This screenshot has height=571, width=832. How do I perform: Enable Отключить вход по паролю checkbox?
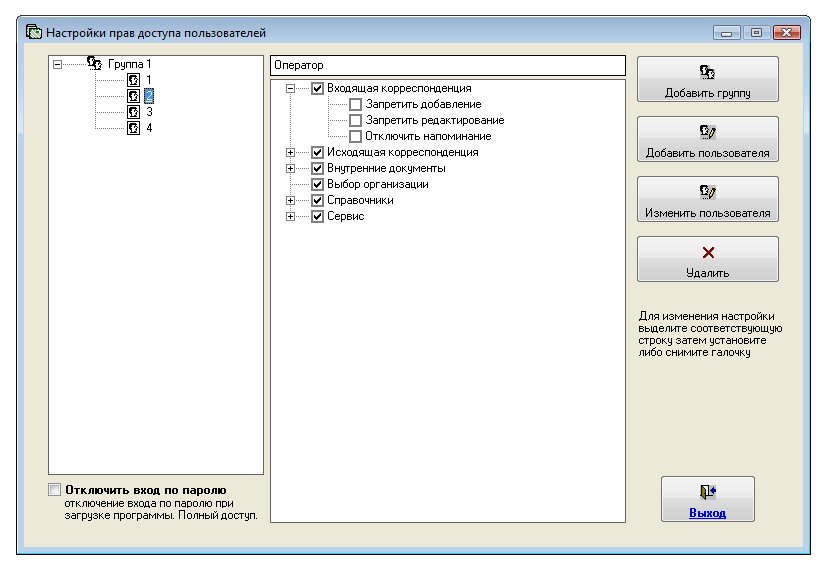point(55,489)
